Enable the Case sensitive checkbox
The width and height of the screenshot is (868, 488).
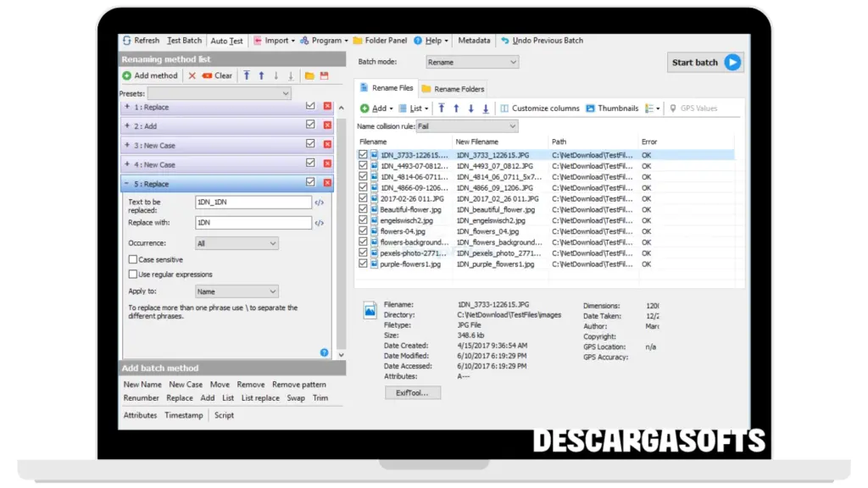[132, 259]
